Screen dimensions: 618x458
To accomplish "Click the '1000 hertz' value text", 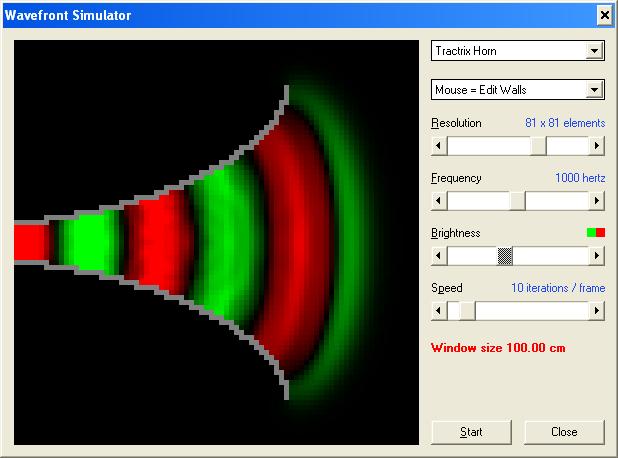I will click(580, 178).
